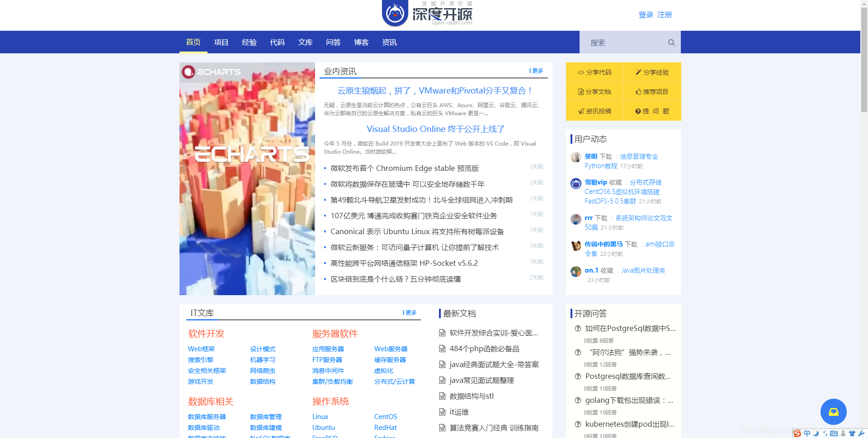Open the 博客 nav tab

click(362, 42)
